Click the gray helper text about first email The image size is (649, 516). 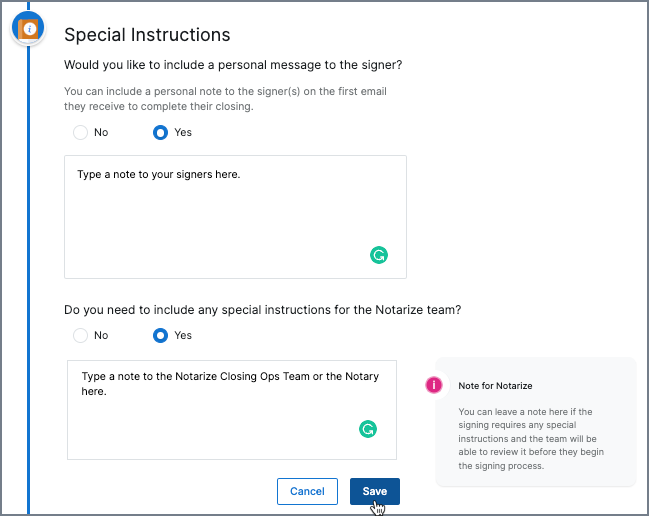225,99
